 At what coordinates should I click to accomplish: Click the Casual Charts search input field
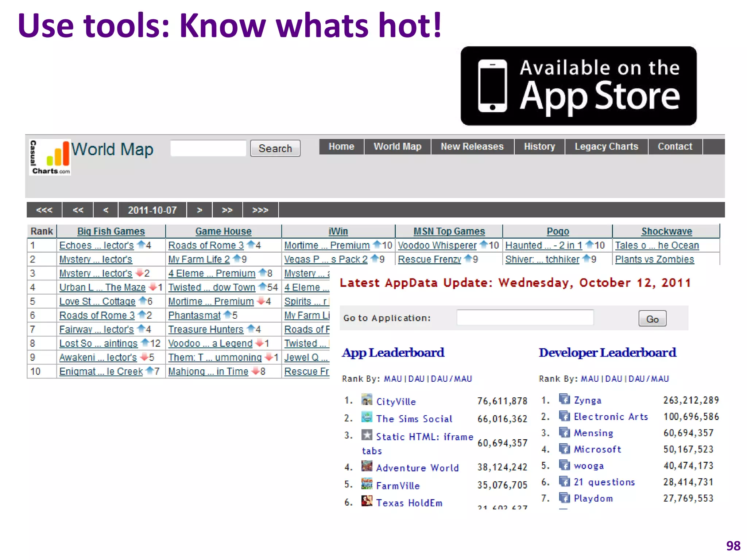point(208,148)
